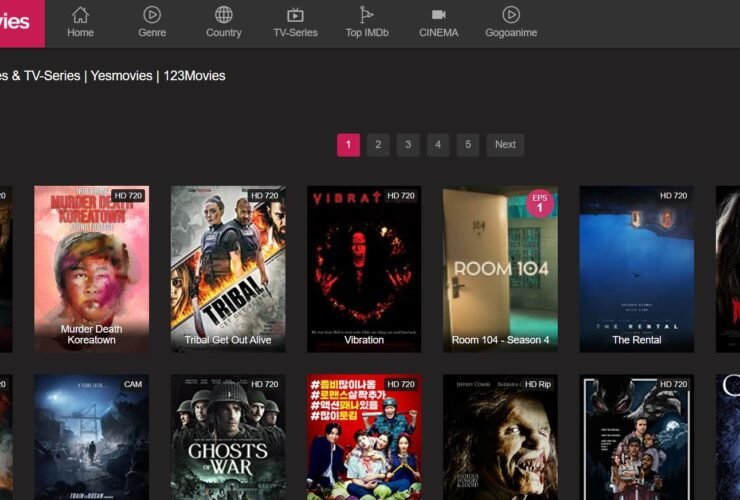Click The Rental title text

[x=637, y=340]
